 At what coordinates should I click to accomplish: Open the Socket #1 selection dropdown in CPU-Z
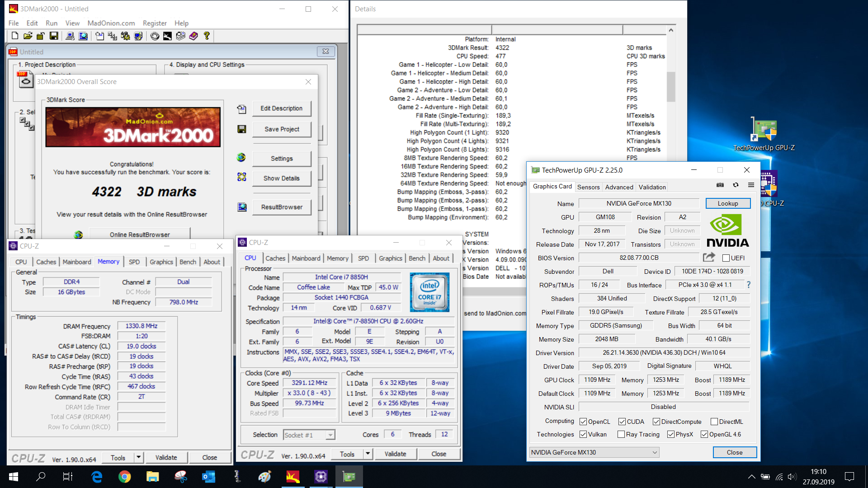click(309, 435)
